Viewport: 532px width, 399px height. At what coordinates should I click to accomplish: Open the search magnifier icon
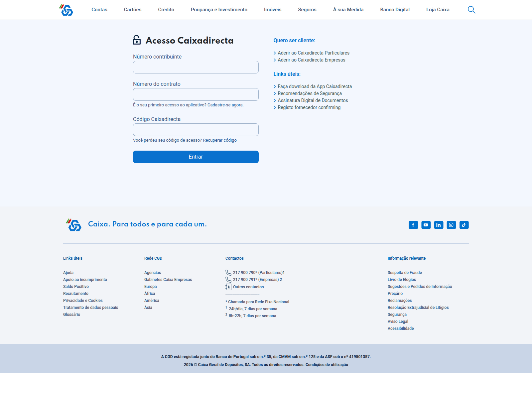pyautogui.click(x=471, y=10)
